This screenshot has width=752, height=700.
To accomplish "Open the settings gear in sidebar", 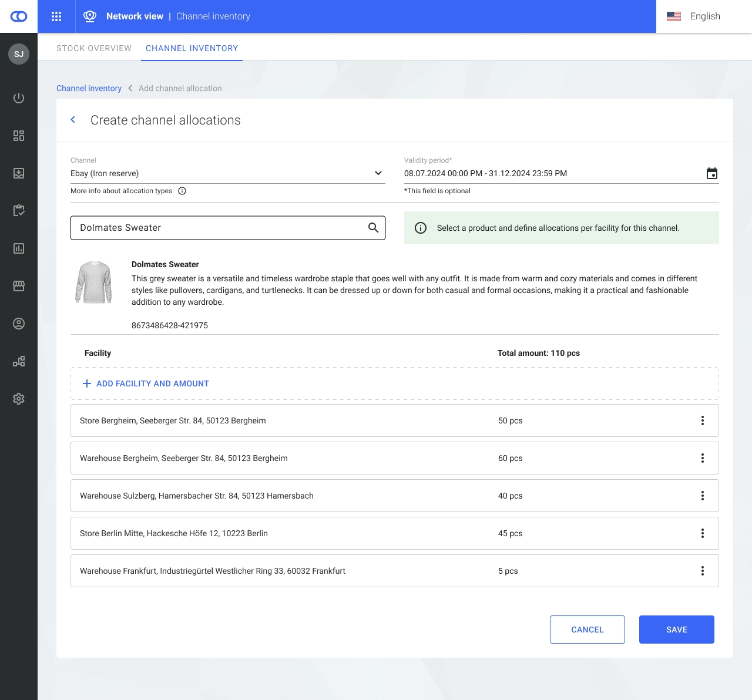I will click(19, 399).
